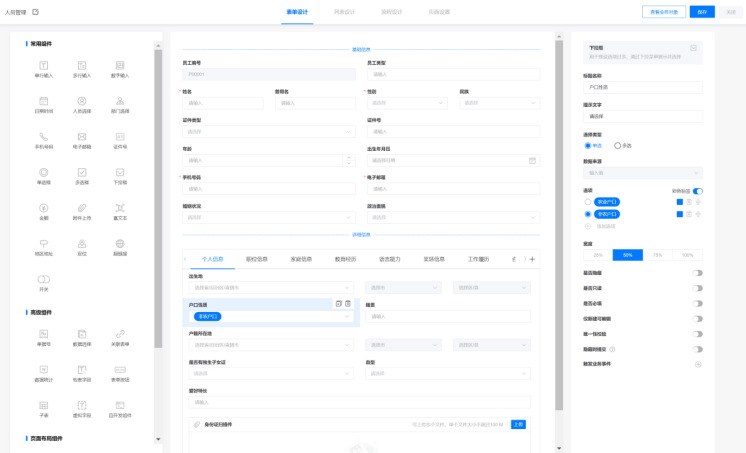
Task: Toggle the 彩色标签 switch
Action: click(697, 191)
